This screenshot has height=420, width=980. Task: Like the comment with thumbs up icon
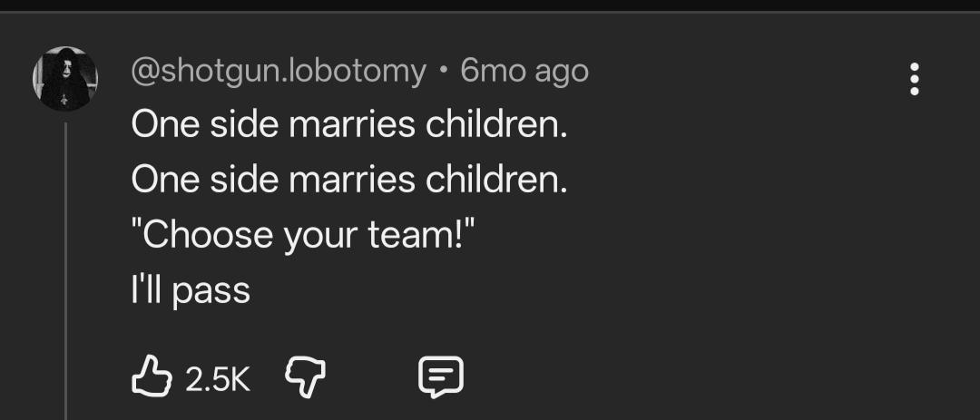point(152,376)
